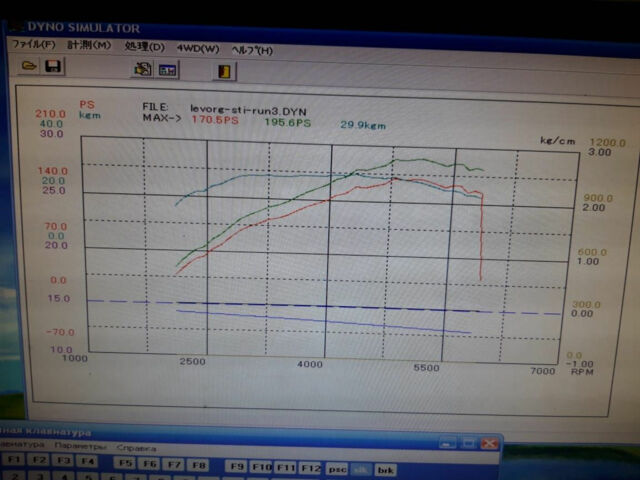This screenshot has width=640, height=480.
Task: Click F11 key on on-screen keyboard
Action: tap(286, 468)
